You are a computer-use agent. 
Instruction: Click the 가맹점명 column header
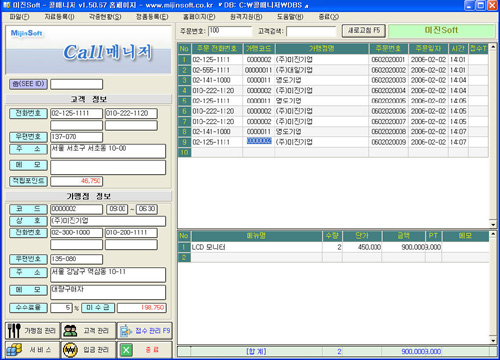(x=322, y=49)
